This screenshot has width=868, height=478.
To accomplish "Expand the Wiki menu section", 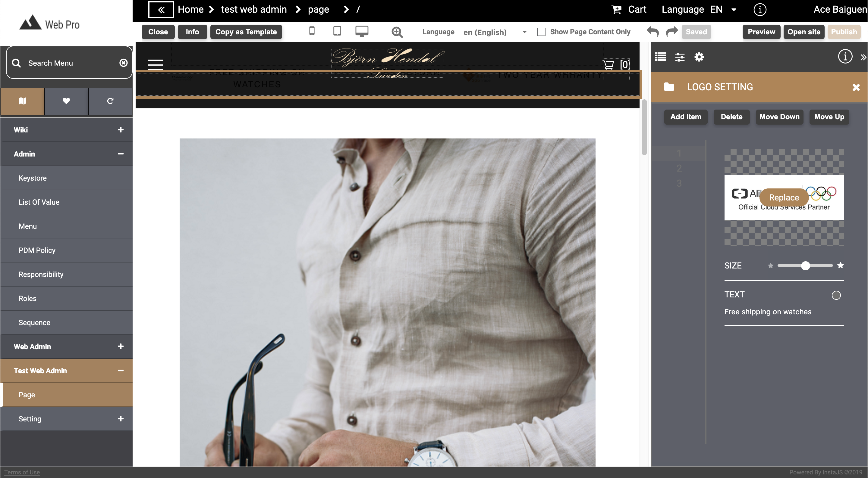I will [120, 130].
